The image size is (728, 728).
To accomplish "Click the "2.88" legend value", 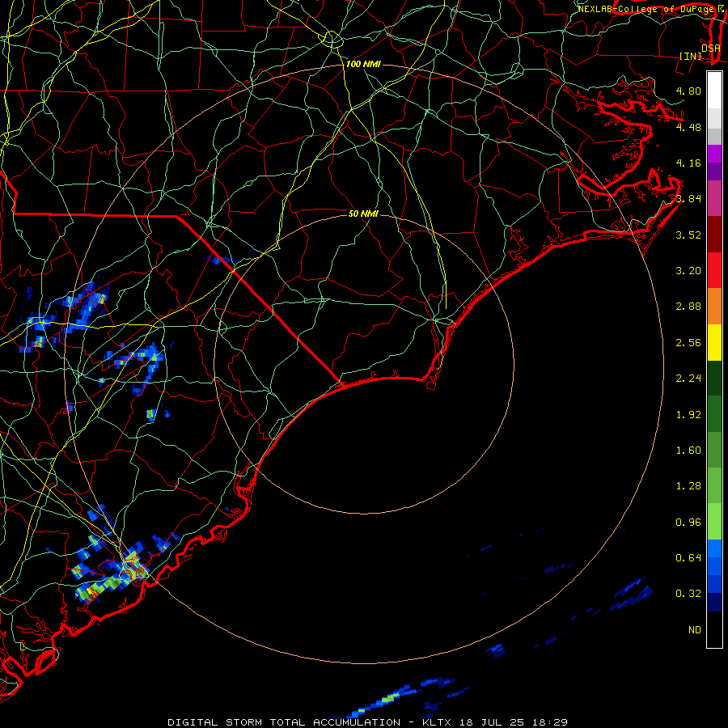I will click(688, 307).
